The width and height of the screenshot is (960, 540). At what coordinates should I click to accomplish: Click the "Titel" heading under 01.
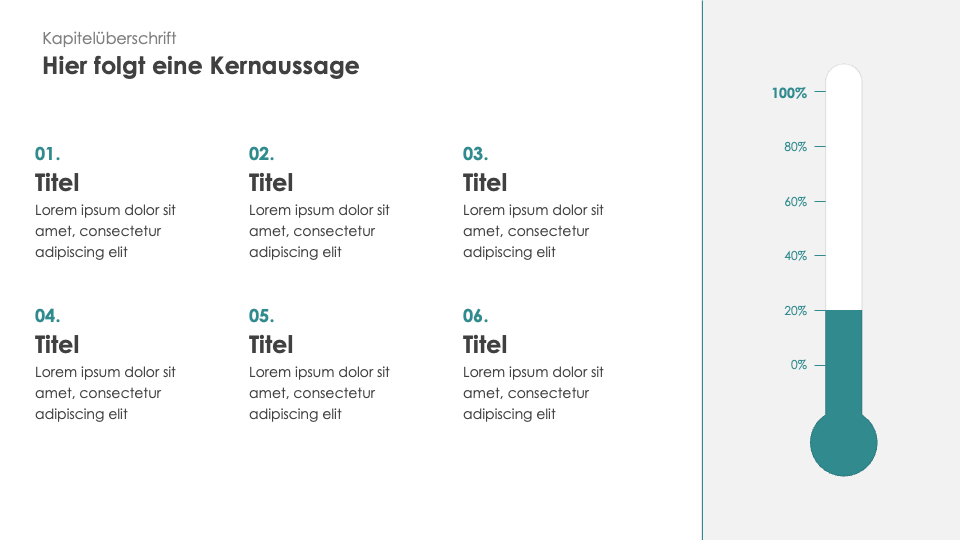(57, 183)
